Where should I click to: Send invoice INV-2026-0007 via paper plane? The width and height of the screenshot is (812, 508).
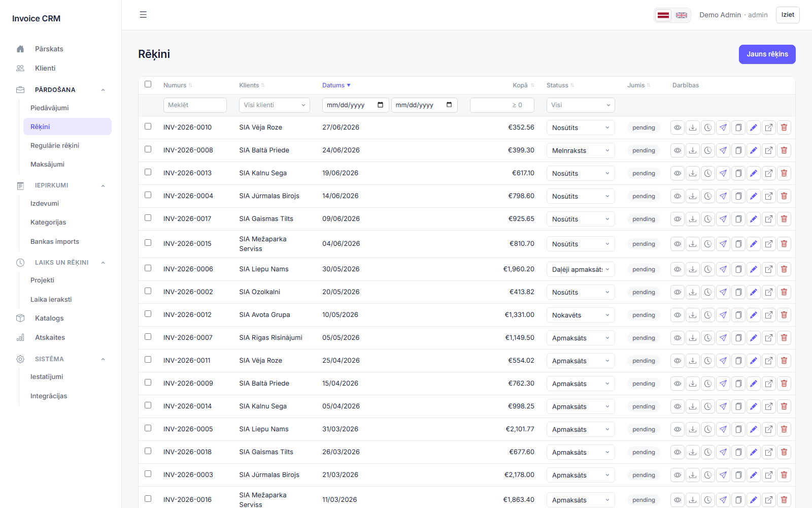coord(723,338)
